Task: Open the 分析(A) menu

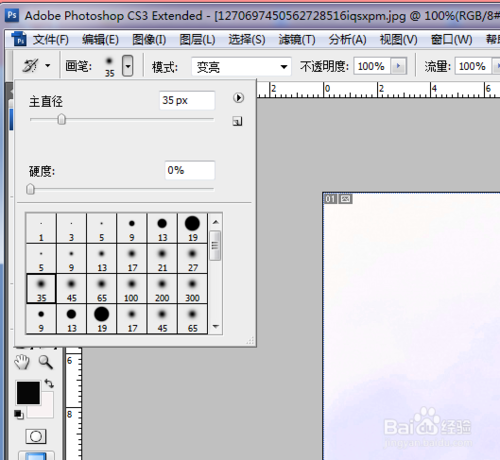Action: pyautogui.click(x=348, y=40)
